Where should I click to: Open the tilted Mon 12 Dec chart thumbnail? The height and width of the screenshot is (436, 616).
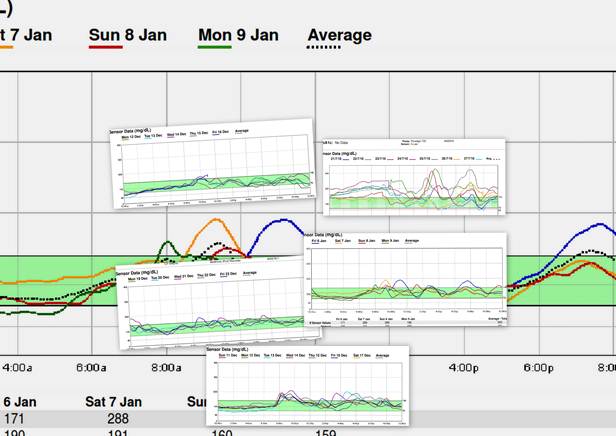[x=213, y=163]
